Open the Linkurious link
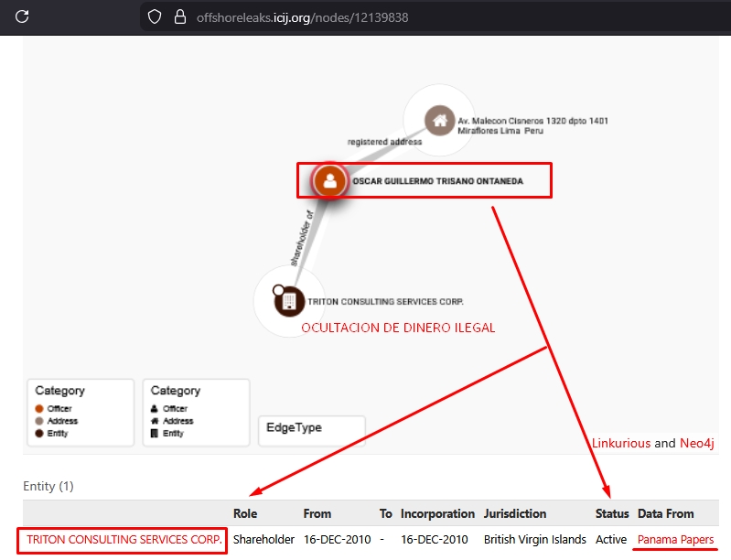Image resolution: width=731 pixels, height=560 pixels. pyautogui.click(x=620, y=443)
